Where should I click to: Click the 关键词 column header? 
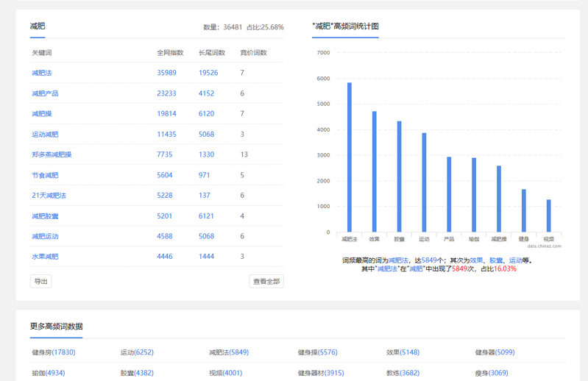pos(42,53)
